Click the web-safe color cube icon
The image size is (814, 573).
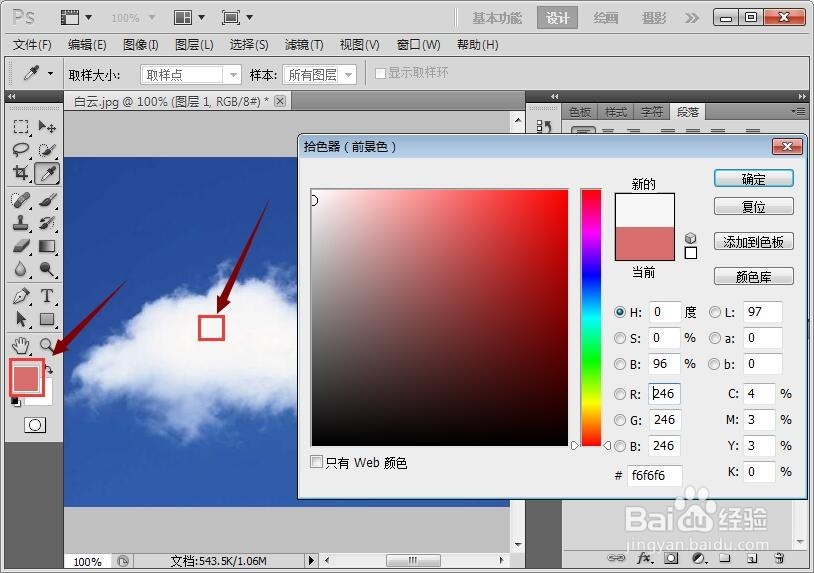point(690,238)
